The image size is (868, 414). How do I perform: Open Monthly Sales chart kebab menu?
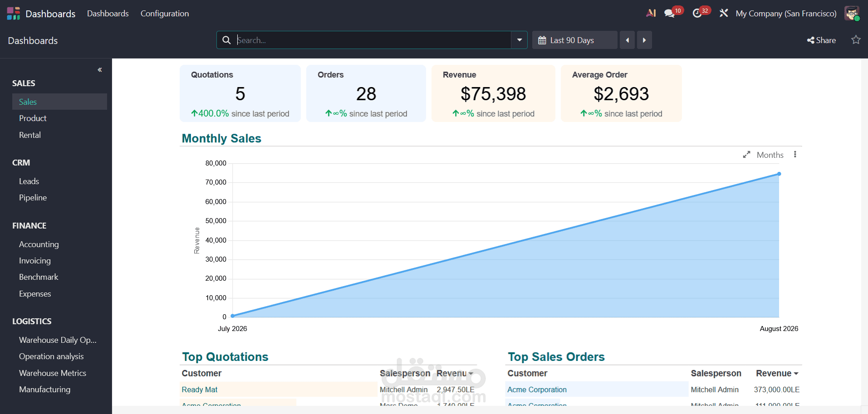pos(795,155)
